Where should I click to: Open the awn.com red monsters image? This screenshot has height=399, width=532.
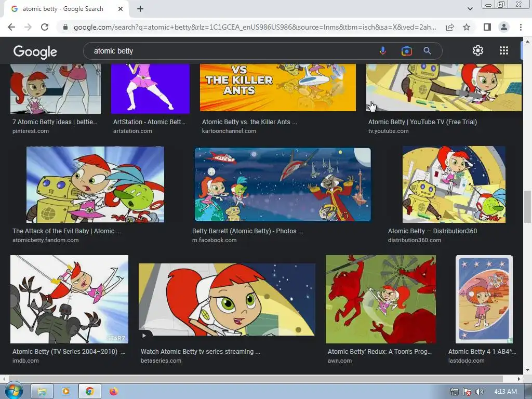[x=381, y=299]
